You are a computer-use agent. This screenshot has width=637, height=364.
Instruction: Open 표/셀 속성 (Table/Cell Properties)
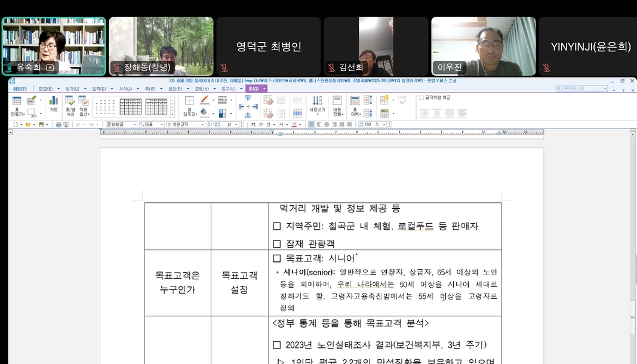click(69, 106)
